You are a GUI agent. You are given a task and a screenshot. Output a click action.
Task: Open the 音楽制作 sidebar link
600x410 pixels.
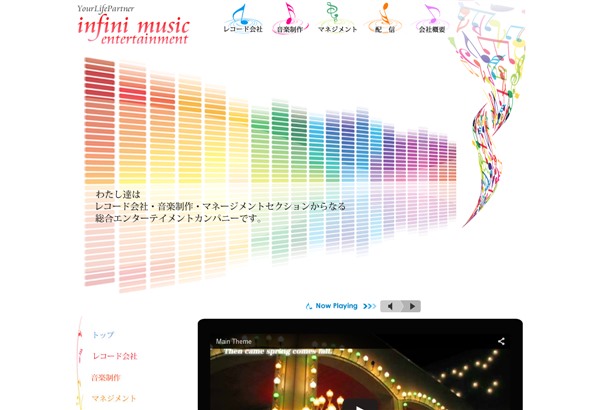click(x=106, y=378)
